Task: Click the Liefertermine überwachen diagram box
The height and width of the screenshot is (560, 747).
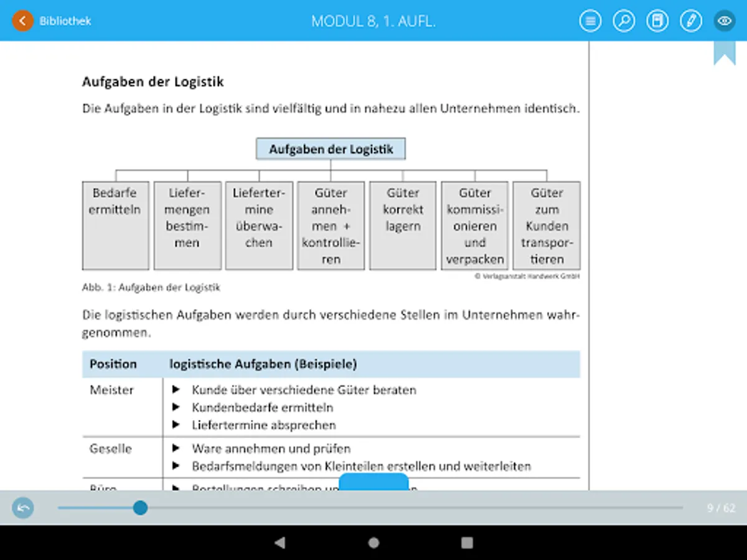Action: [x=259, y=225]
